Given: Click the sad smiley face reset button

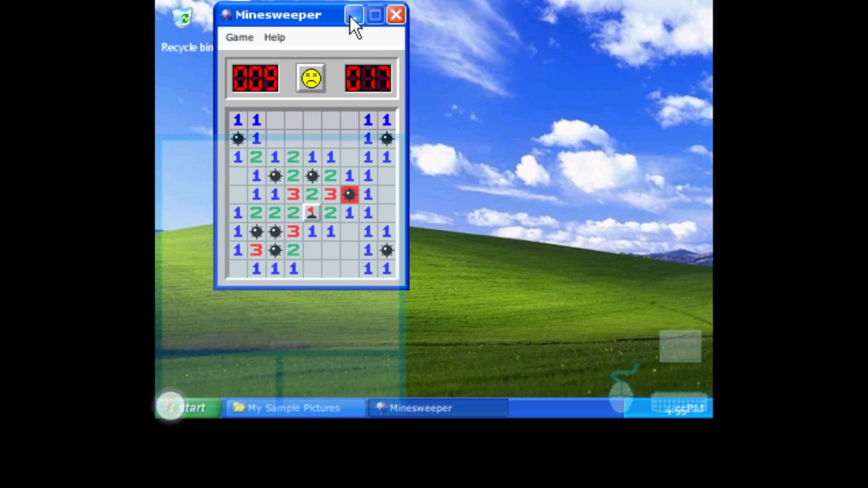Looking at the screenshot, I should coord(311,78).
